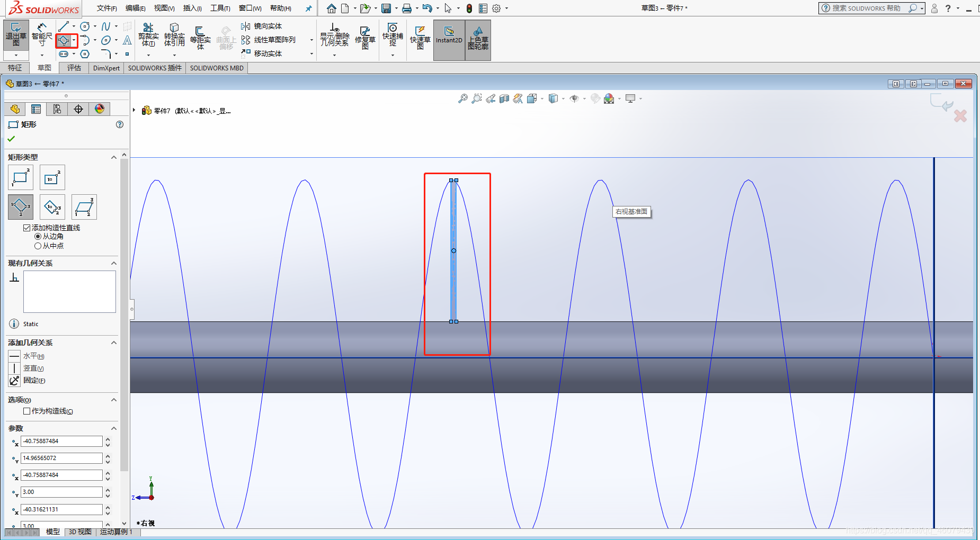Open the DisplayManager color ball tab
The height and width of the screenshot is (540, 980).
(x=100, y=109)
